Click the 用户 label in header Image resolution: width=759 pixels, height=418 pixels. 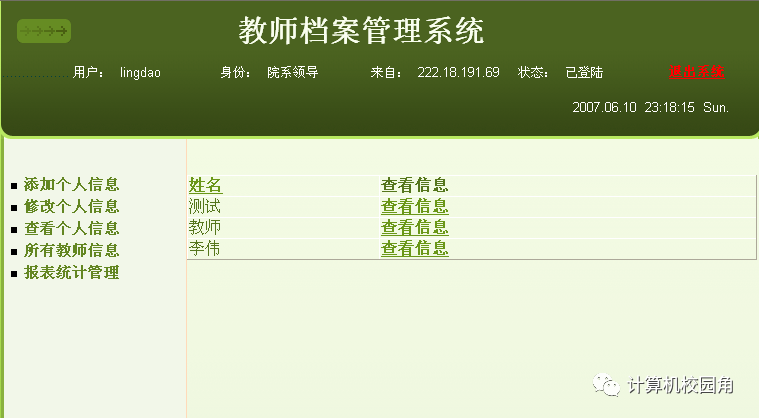(88, 73)
